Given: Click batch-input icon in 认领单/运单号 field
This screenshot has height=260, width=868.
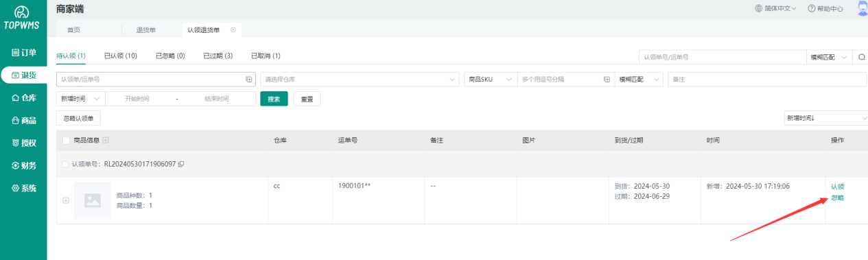Looking at the screenshot, I should 249,80.
